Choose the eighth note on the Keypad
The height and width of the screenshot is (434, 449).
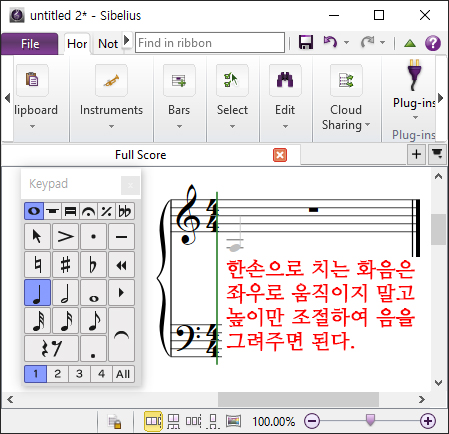coord(93,321)
